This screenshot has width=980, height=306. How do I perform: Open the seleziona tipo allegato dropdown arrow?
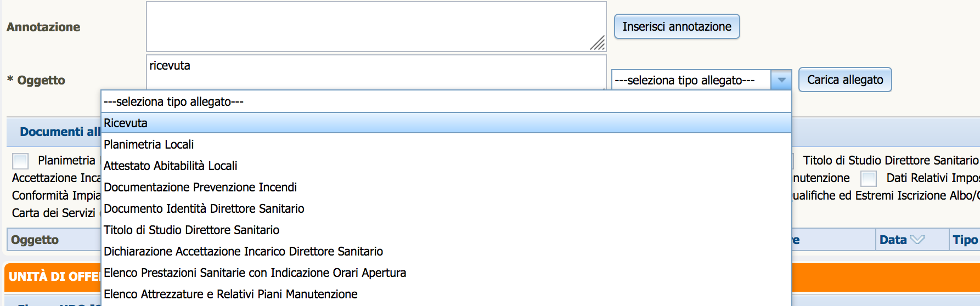pyautogui.click(x=781, y=80)
